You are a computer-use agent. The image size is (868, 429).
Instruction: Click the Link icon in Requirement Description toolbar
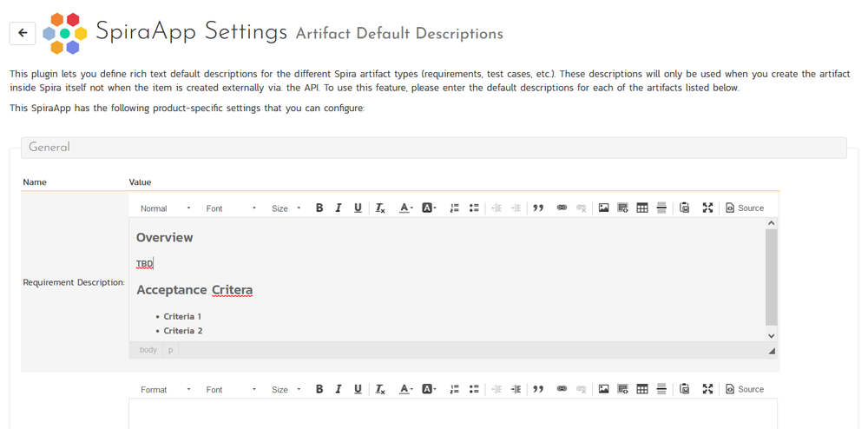click(x=562, y=208)
